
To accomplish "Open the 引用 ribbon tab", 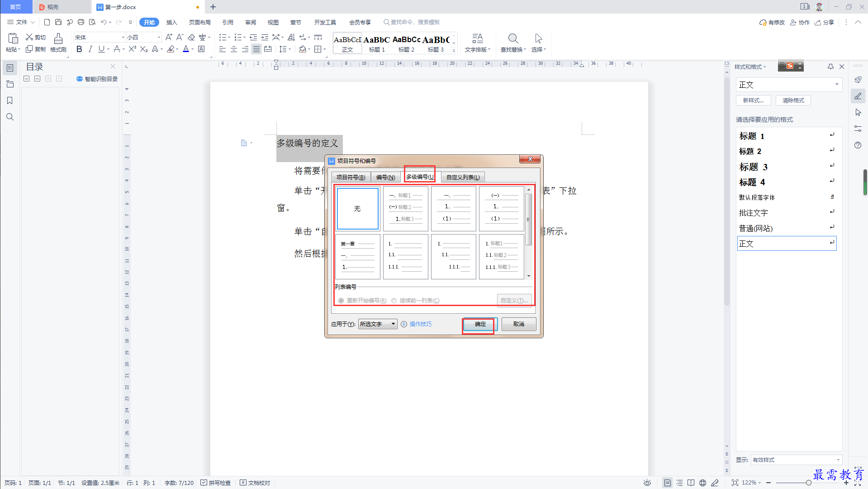I will pyautogui.click(x=228, y=22).
